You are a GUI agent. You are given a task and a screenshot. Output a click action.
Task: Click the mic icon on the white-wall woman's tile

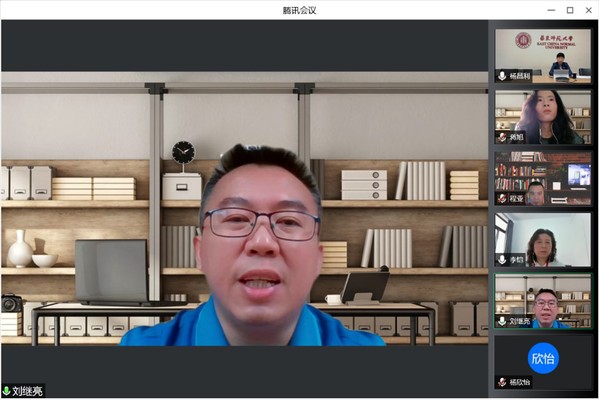(502, 260)
